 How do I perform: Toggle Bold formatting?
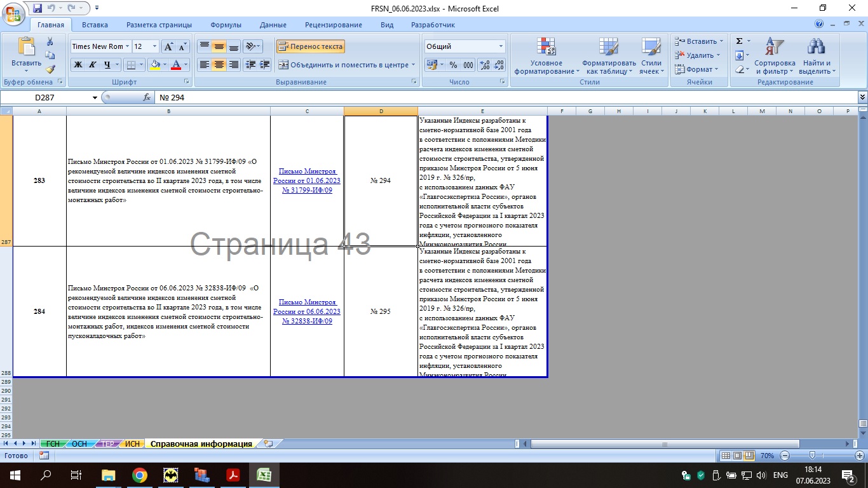[x=78, y=65]
